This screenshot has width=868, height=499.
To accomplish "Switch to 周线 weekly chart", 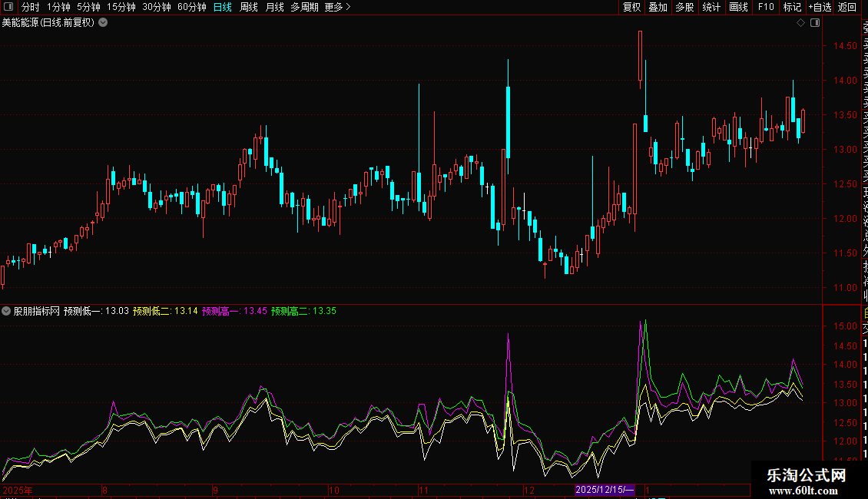I will pyautogui.click(x=249, y=7).
